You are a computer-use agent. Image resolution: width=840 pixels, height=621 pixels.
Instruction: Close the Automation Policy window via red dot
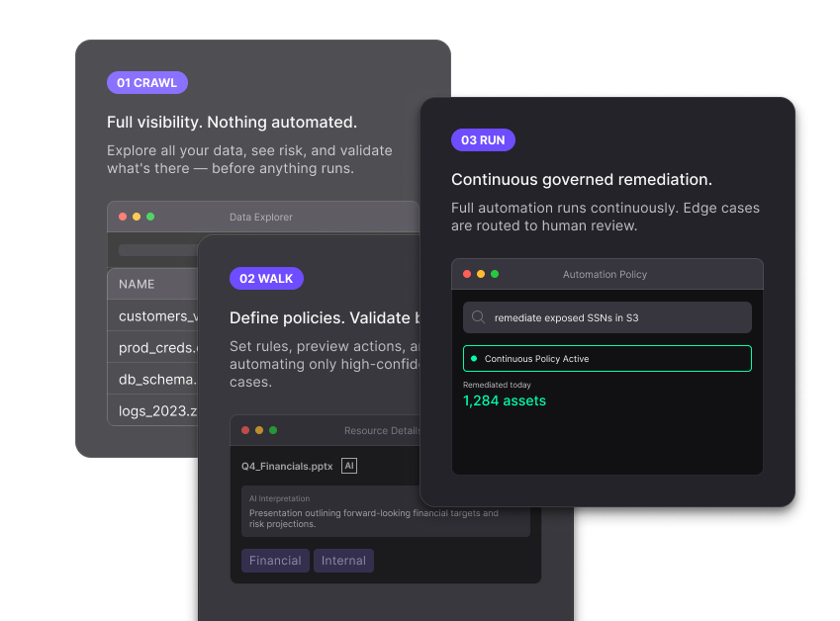(467, 274)
